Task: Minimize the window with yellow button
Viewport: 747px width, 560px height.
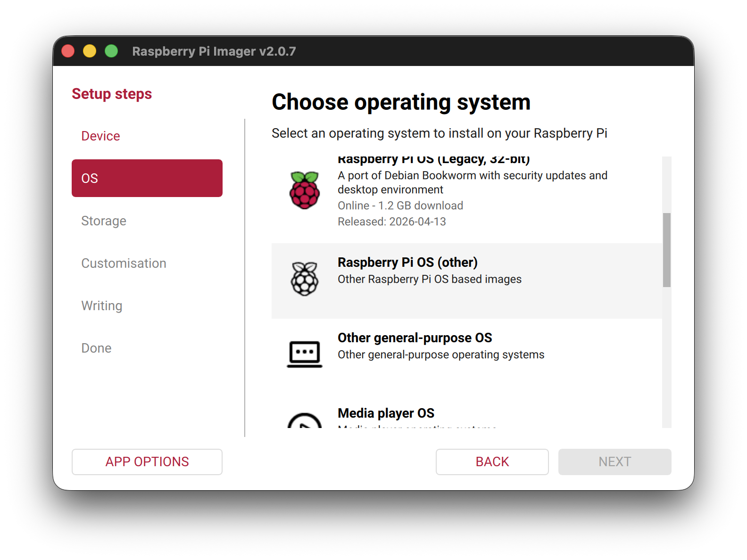Action: pos(90,51)
